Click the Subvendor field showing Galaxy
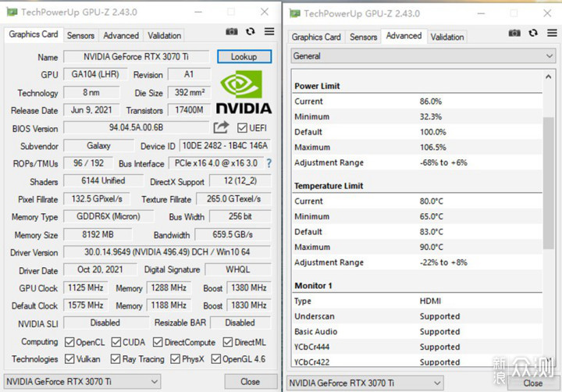Image resolution: width=562 pixels, height=392 pixels. point(98,145)
